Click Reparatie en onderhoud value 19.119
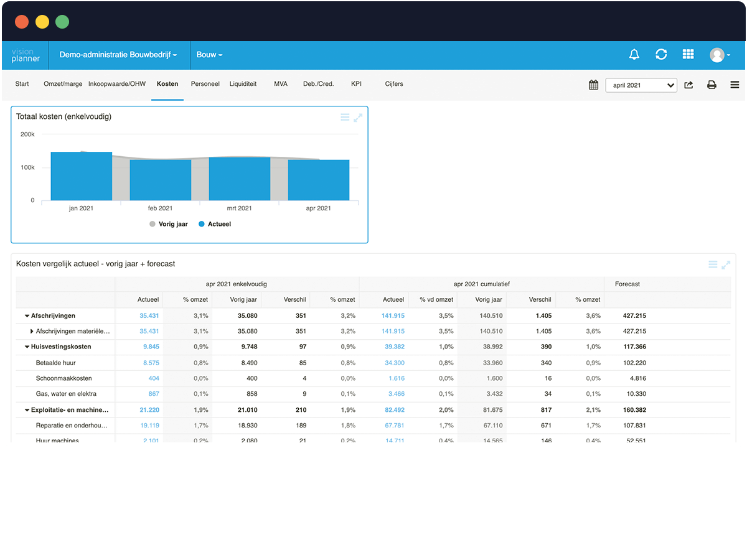This screenshot has width=747, height=560. (149, 426)
